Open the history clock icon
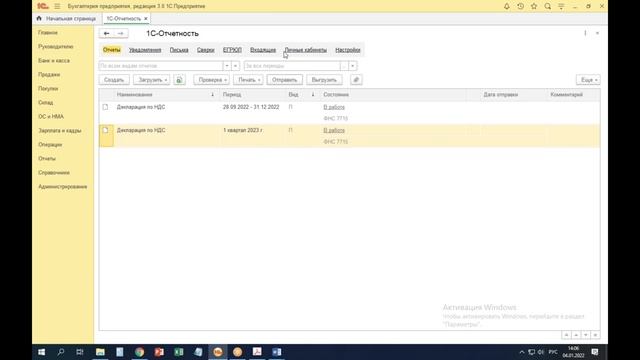This screenshot has height=360, width=640. pyautogui.click(x=520, y=6)
